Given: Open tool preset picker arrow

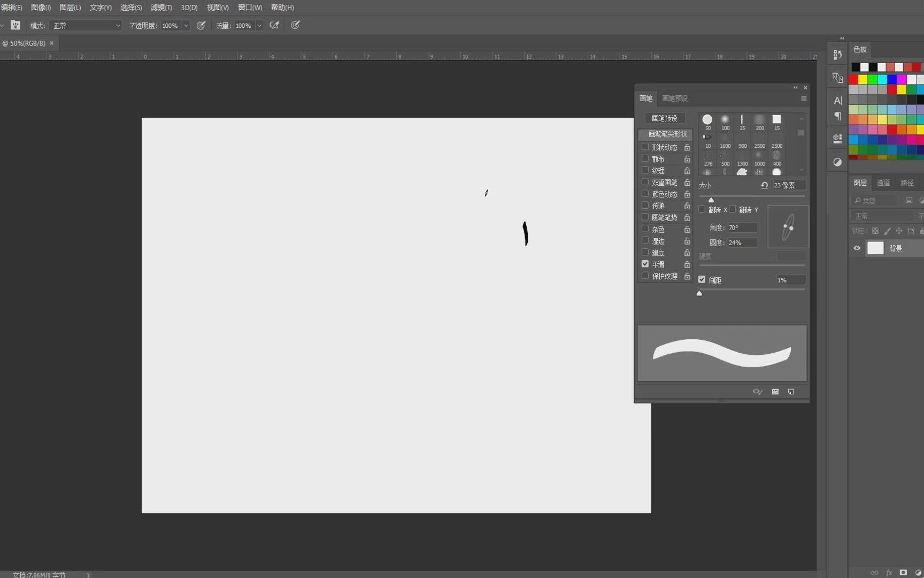Looking at the screenshot, I should coord(2,25).
